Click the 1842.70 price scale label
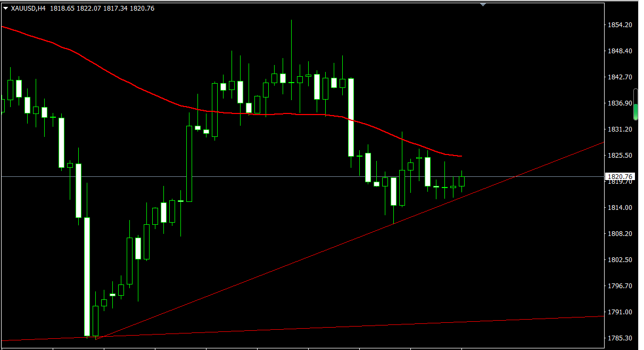The image size is (644, 350). pyautogui.click(x=620, y=77)
